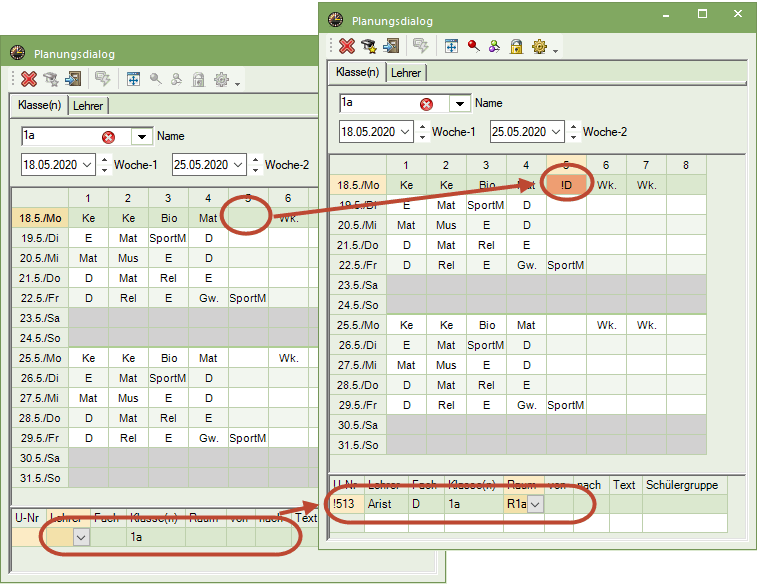Click the door with arrow icon in the back window
The image size is (757, 585).
click(73, 79)
